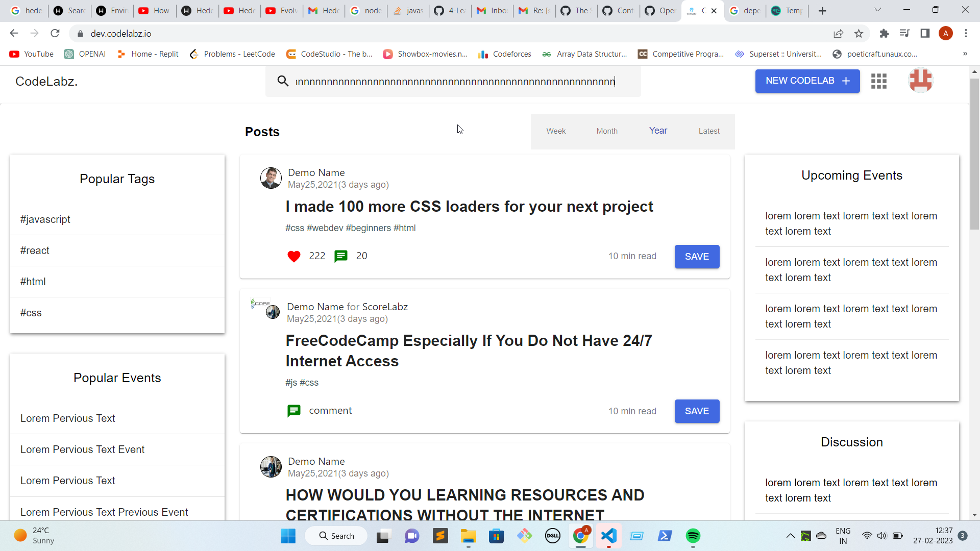Open Chrome's three-dot menu
The width and height of the screenshot is (980, 551).
tap(966, 33)
